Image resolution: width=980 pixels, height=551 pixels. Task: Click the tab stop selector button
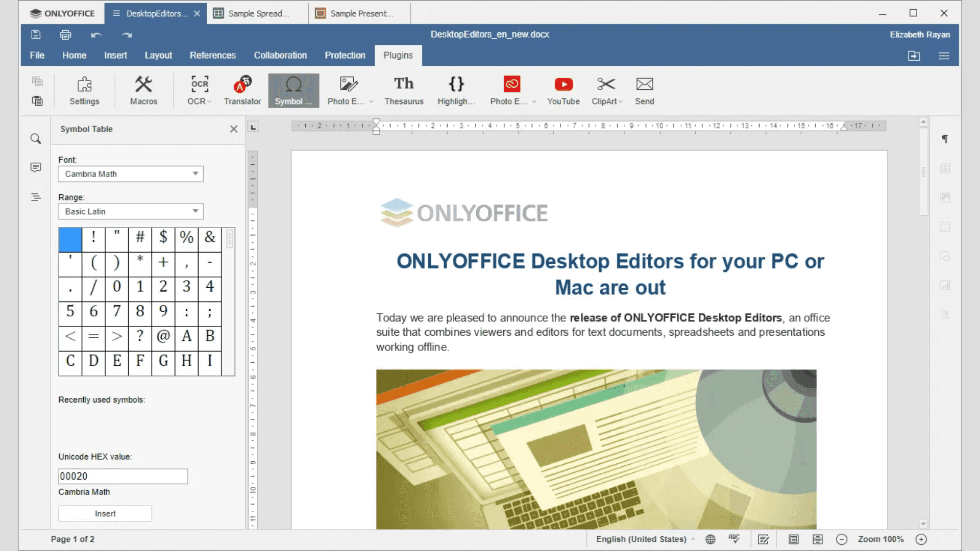pos(253,127)
